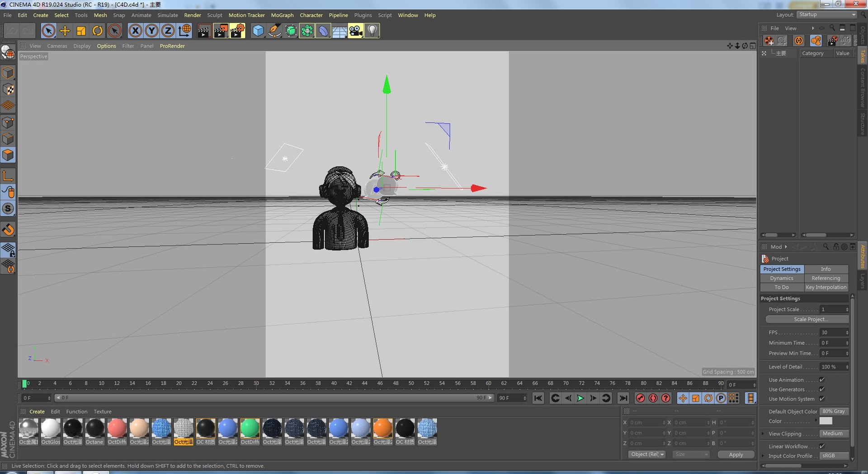Enable the snap magnet icon
Screen dimensions: 868x474
(8, 229)
